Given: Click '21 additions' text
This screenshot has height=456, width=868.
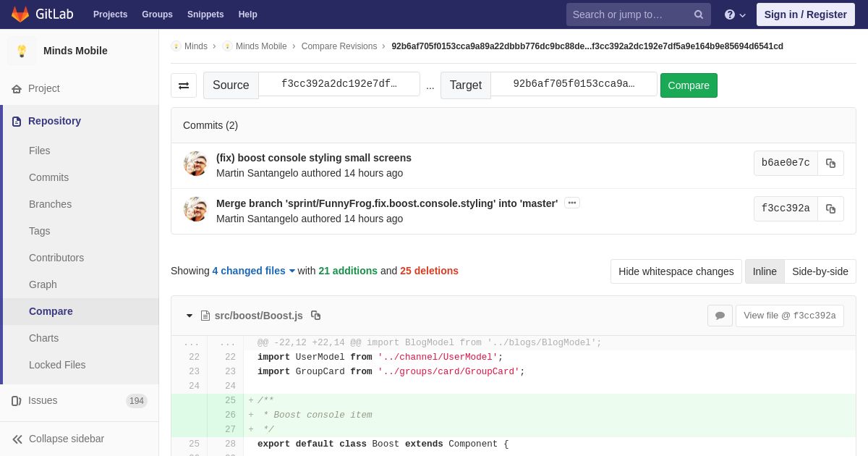Looking at the screenshot, I should [348, 271].
